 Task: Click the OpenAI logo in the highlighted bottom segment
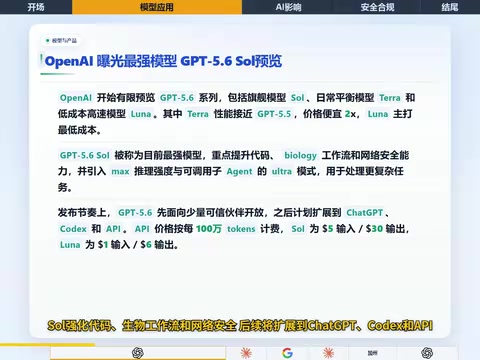click(138, 353)
